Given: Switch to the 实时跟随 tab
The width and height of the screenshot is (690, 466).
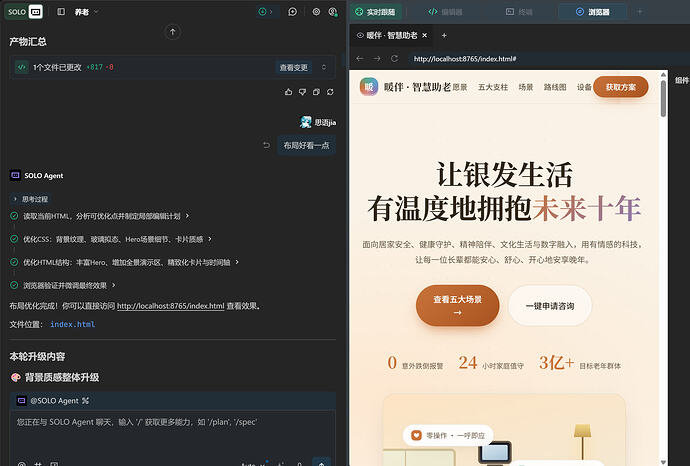Looking at the screenshot, I should click(375, 12).
